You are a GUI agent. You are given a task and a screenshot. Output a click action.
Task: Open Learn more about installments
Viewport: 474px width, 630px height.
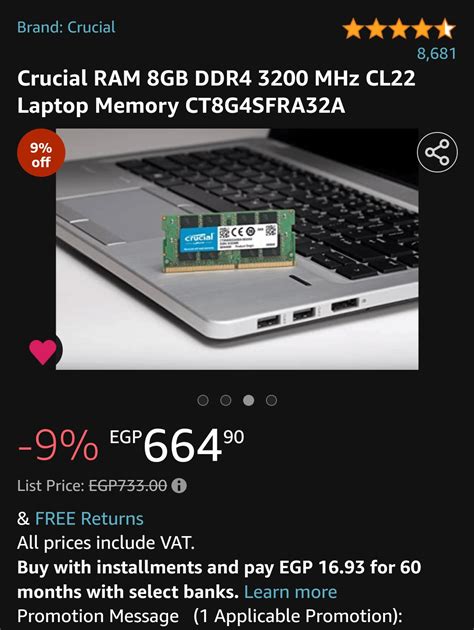click(x=290, y=592)
